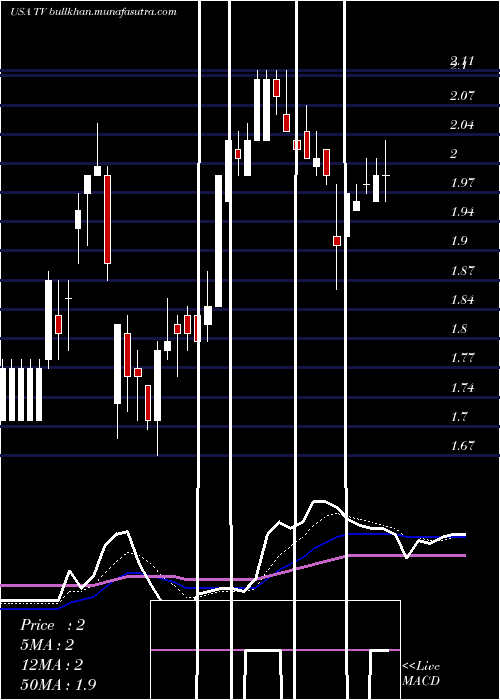
Task: Click the 1.94 price axis label
Action: (462, 212)
